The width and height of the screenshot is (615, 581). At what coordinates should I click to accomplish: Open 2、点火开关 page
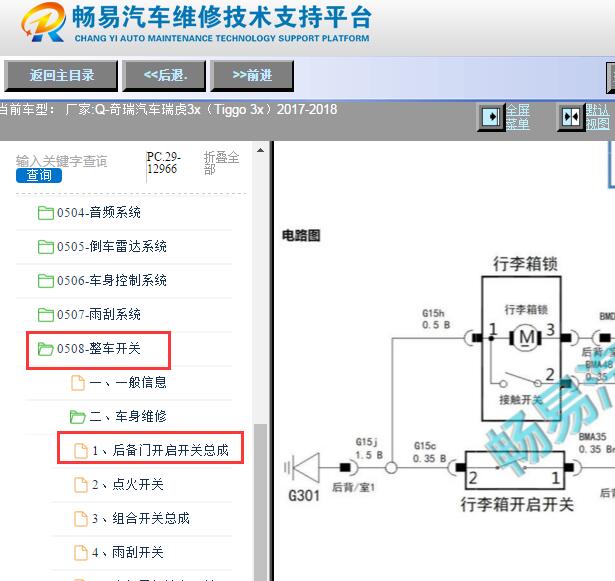pyautogui.click(x=128, y=484)
